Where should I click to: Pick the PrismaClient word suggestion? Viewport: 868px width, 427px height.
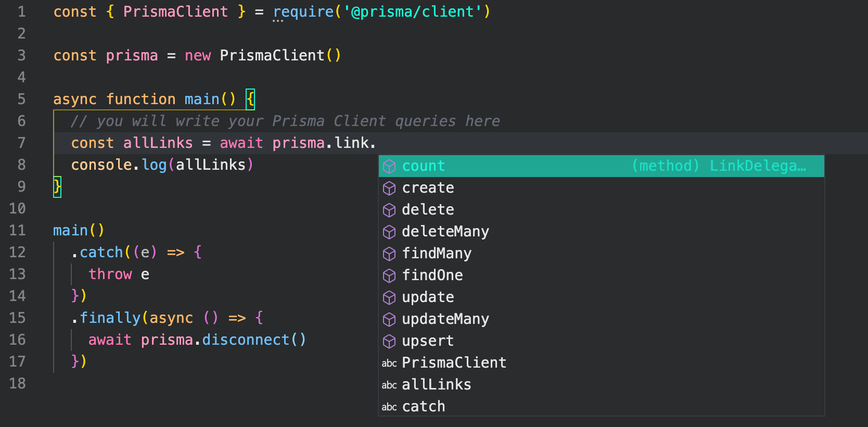pos(602,363)
